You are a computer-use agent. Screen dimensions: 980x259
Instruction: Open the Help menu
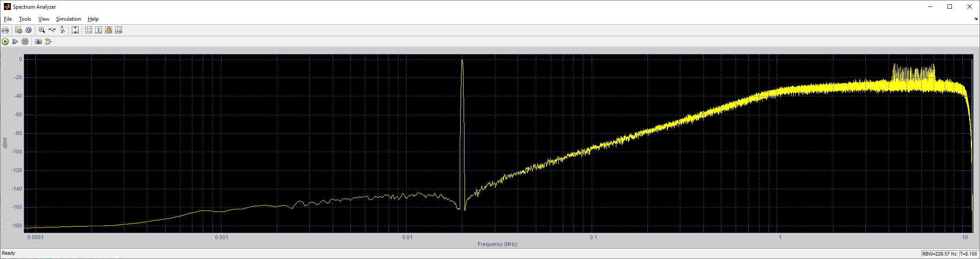tap(93, 19)
